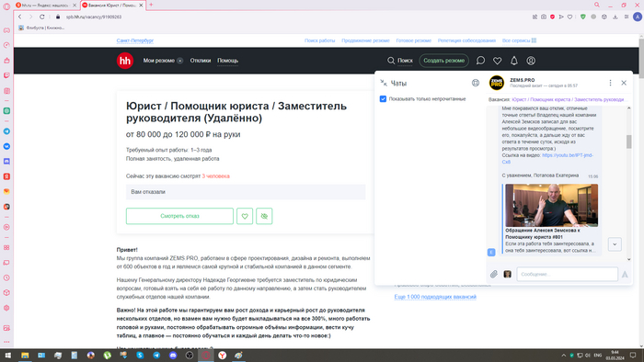The width and height of the screenshot is (644, 362).
Task: Select the 'Вакансия Юрист' browser tab
Action: 111,6
